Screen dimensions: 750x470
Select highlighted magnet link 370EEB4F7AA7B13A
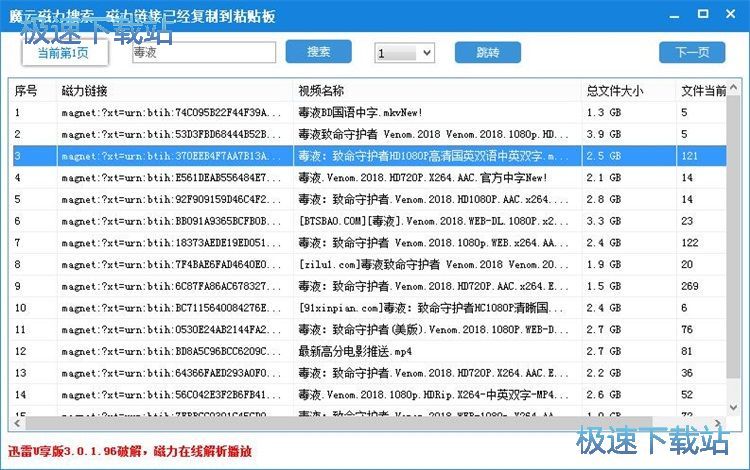click(171, 156)
